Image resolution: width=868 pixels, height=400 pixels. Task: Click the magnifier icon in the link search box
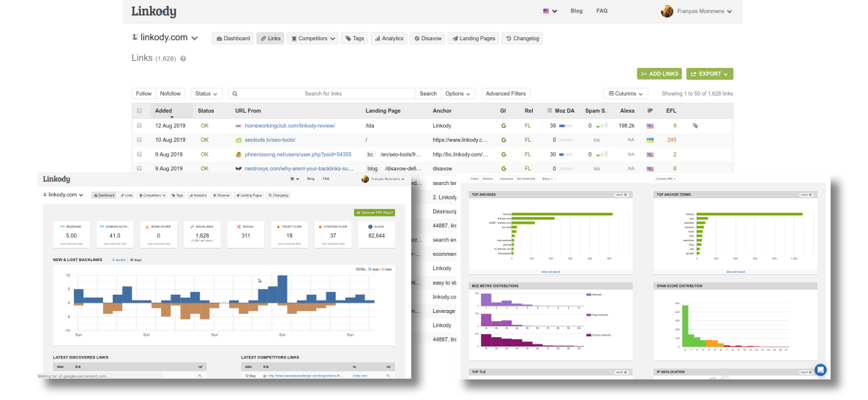[235, 94]
